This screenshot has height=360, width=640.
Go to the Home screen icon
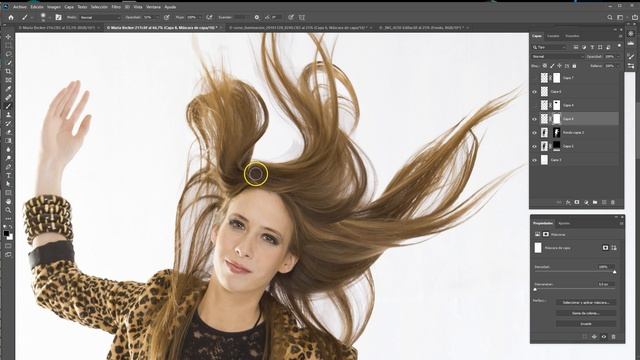11,17
